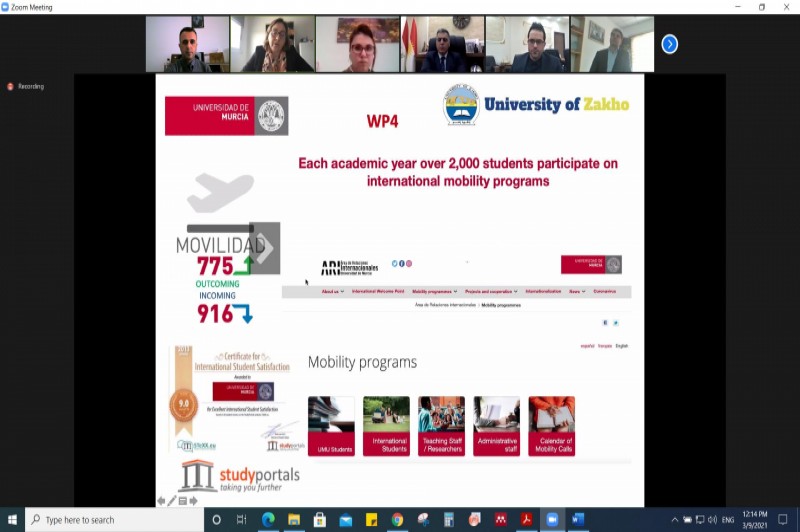800x532 pixels.
Task: Click the slideshow pen tool icon
Action: click(172, 501)
